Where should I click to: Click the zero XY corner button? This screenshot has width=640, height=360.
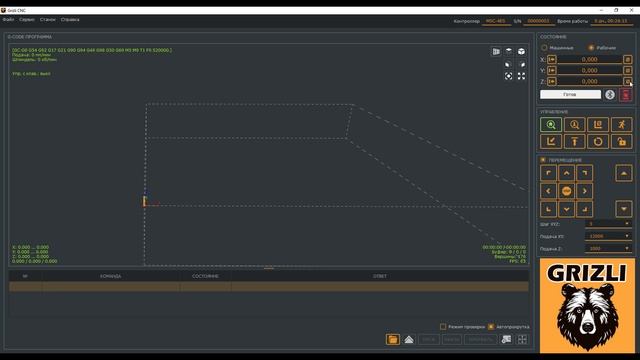pos(598,124)
